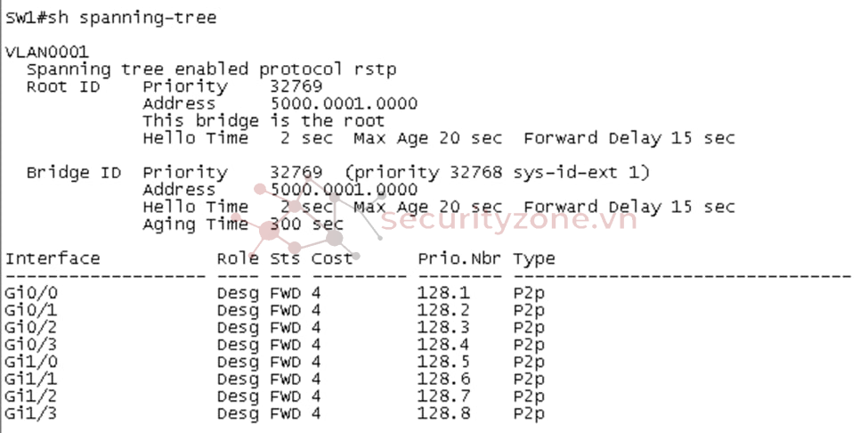Click 'This bridge is the root' text

[x=263, y=121]
